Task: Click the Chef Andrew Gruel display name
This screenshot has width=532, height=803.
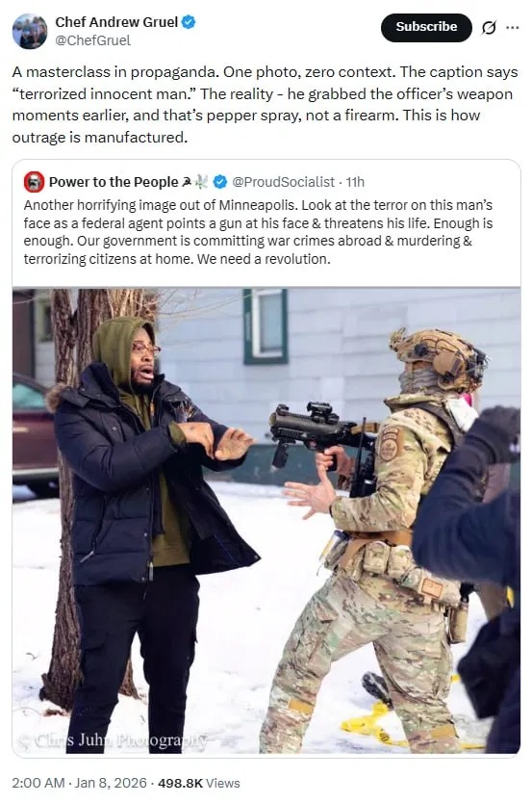Action: (116, 22)
